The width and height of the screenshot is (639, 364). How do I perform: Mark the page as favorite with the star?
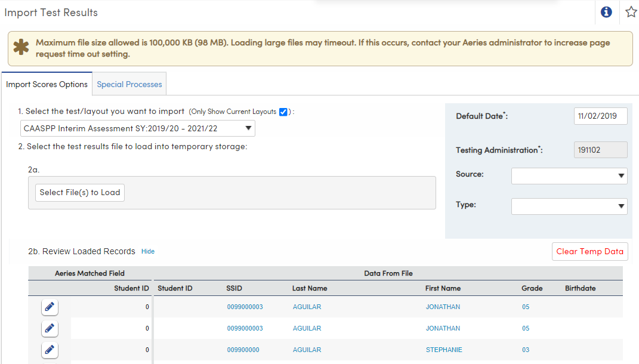[x=631, y=12]
